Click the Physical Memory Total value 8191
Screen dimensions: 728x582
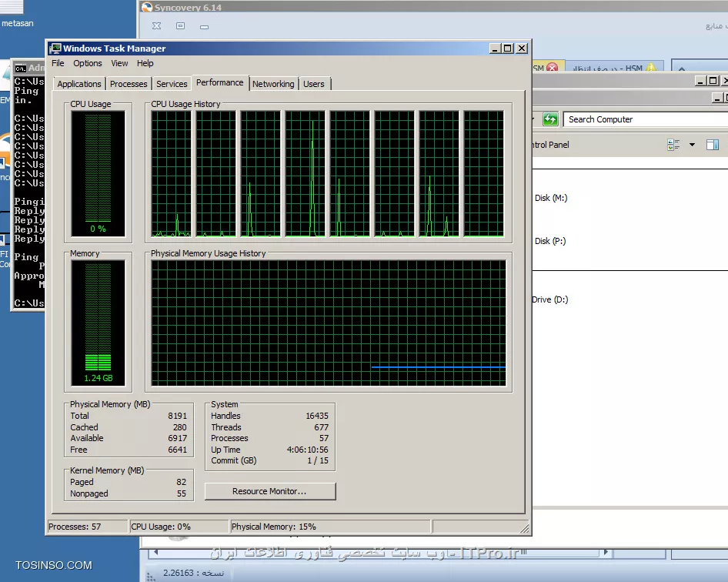(x=177, y=416)
